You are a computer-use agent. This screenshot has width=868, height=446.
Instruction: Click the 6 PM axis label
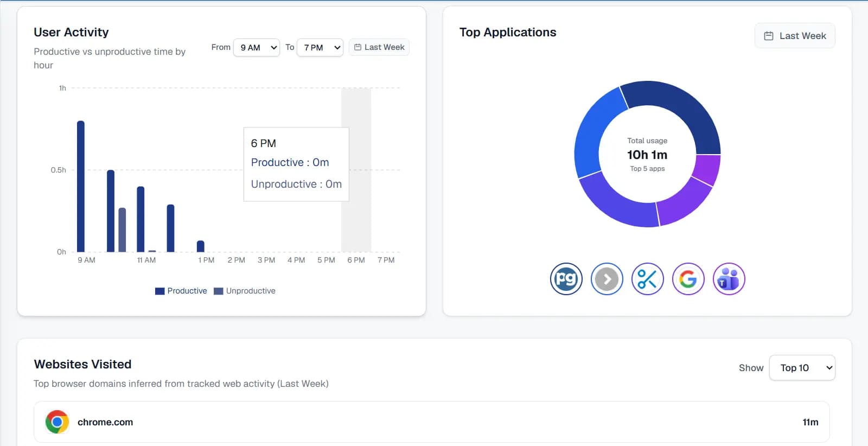356,260
